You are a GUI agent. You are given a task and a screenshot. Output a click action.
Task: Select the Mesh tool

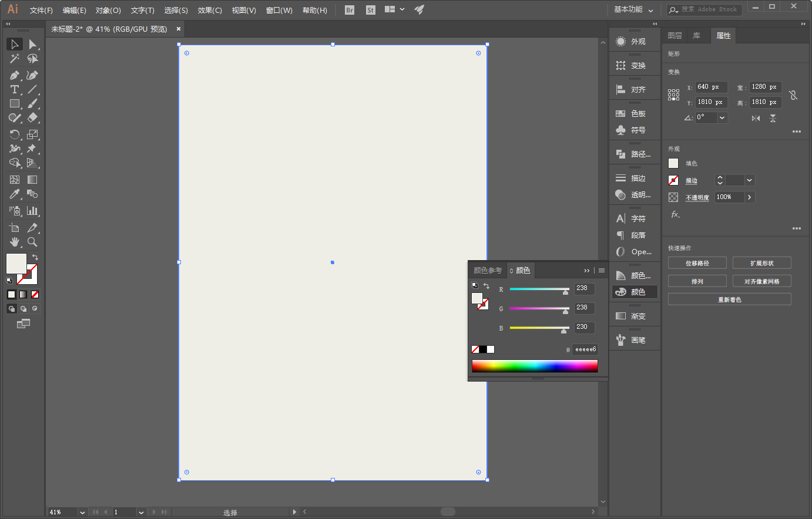[15, 180]
